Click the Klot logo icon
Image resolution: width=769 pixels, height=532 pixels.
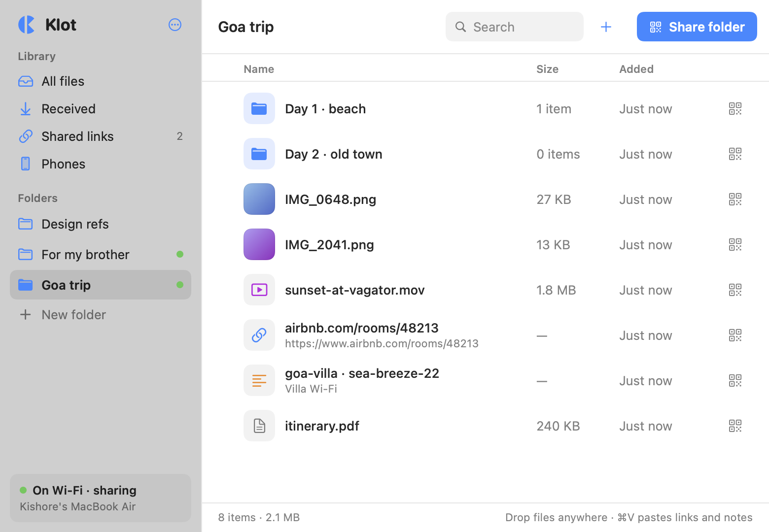27,25
